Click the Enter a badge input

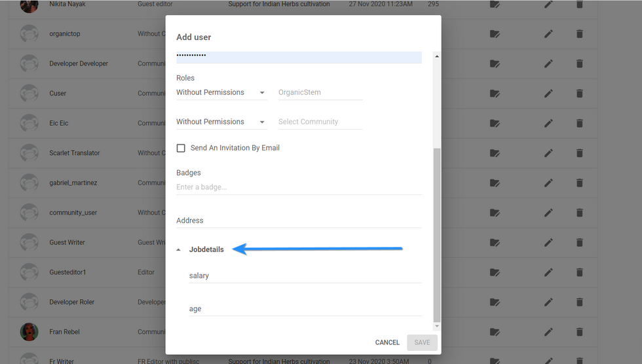click(x=299, y=187)
